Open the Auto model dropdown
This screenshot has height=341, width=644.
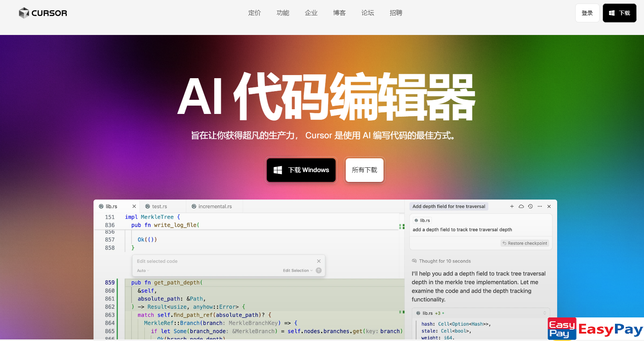pyautogui.click(x=143, y=271)
